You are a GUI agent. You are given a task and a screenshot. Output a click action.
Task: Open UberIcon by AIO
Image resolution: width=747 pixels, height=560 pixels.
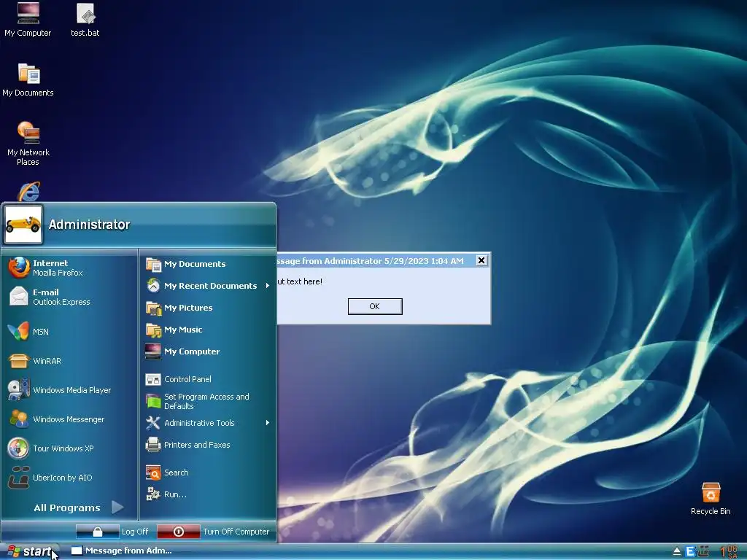tap(70, 477)
